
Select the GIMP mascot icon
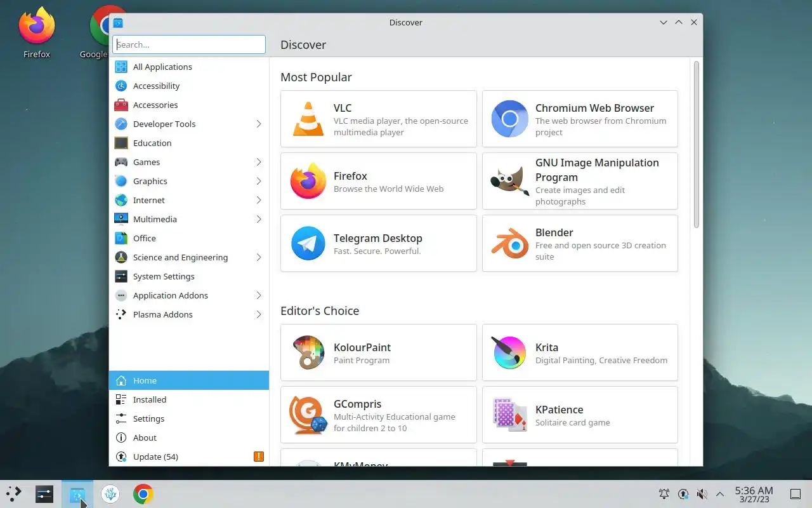(509, 181)
